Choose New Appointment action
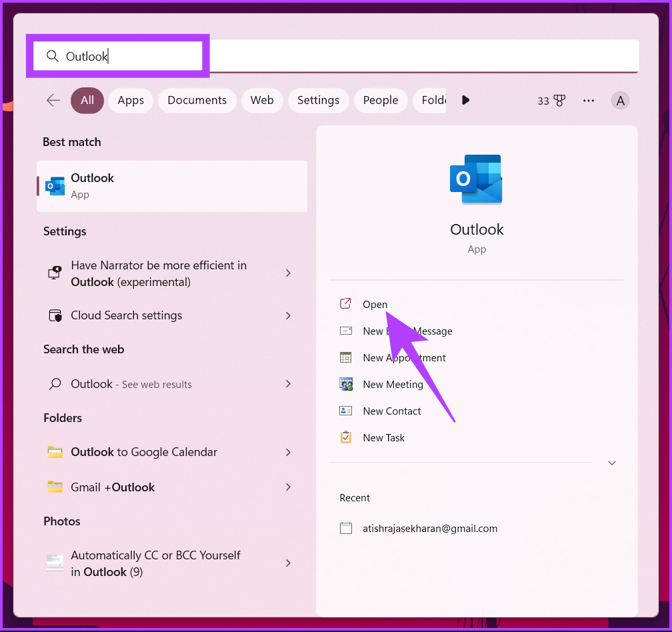Screen dimensions: 672x632 (404, 358)
